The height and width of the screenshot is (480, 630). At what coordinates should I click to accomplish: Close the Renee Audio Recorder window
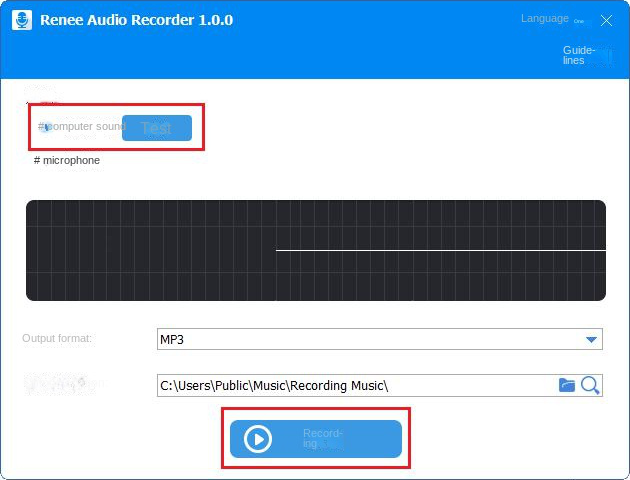pos(606,20)
